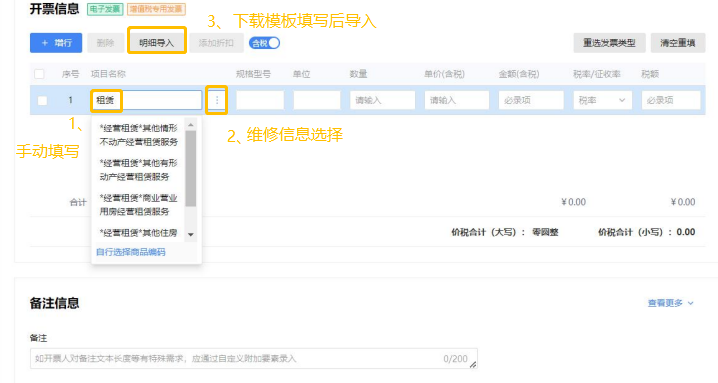
Task: Click the 增值税专用发票 tag
Action: point(156,9)
